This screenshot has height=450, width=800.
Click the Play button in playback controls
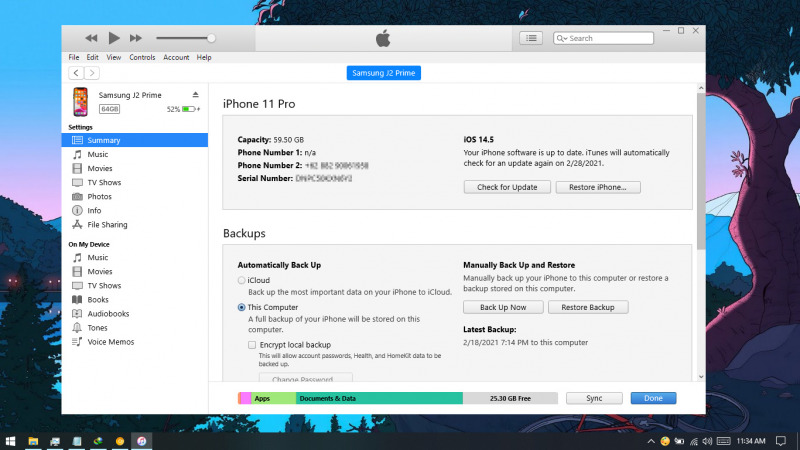point(113,38)
